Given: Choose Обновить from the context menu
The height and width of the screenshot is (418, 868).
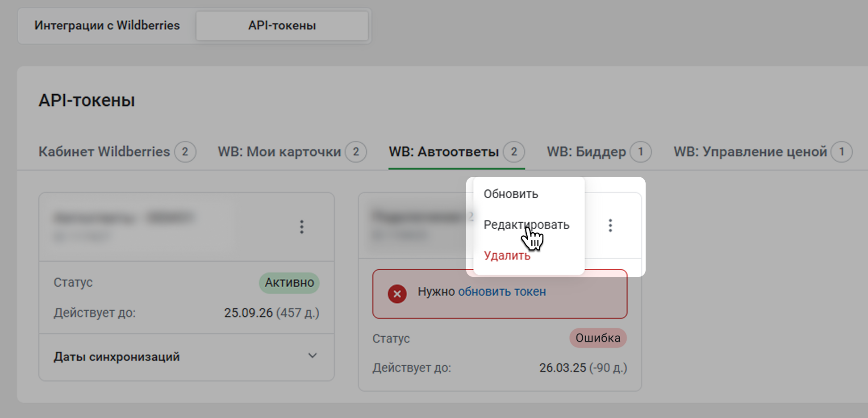Looking at the screenshot, I should pos(511,194).
